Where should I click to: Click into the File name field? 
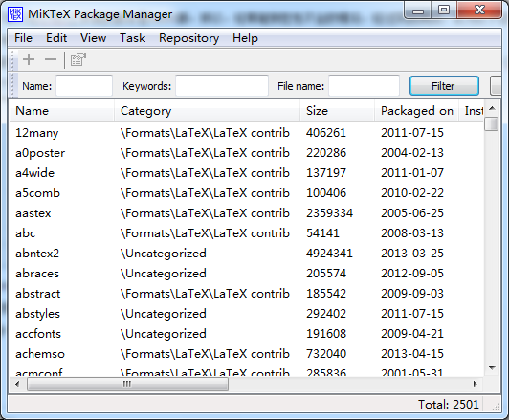click(x=364, y=86)
